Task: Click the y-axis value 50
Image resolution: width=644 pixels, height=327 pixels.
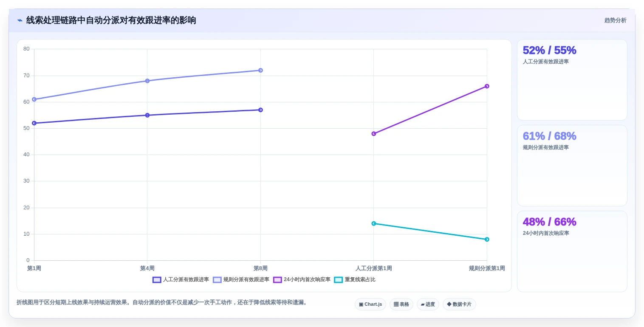Action: 26,128
